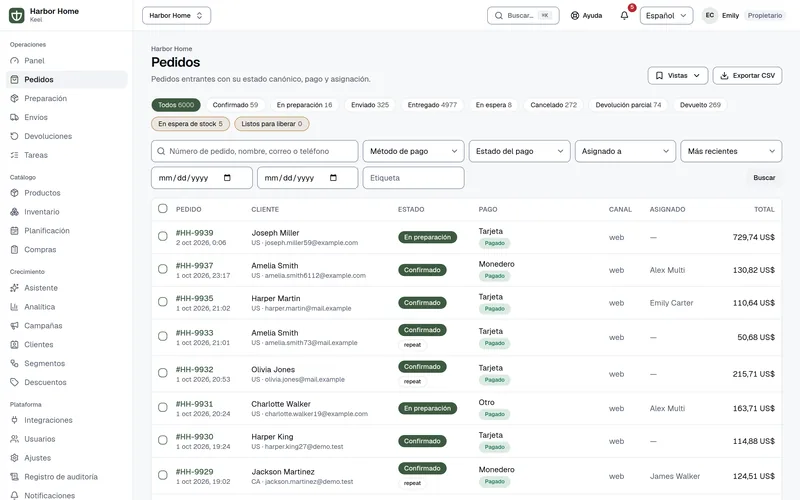Click the Inventario stacked boxes icon
The height and width of the screenshot is (500, 800).
[x=14, y=212]
